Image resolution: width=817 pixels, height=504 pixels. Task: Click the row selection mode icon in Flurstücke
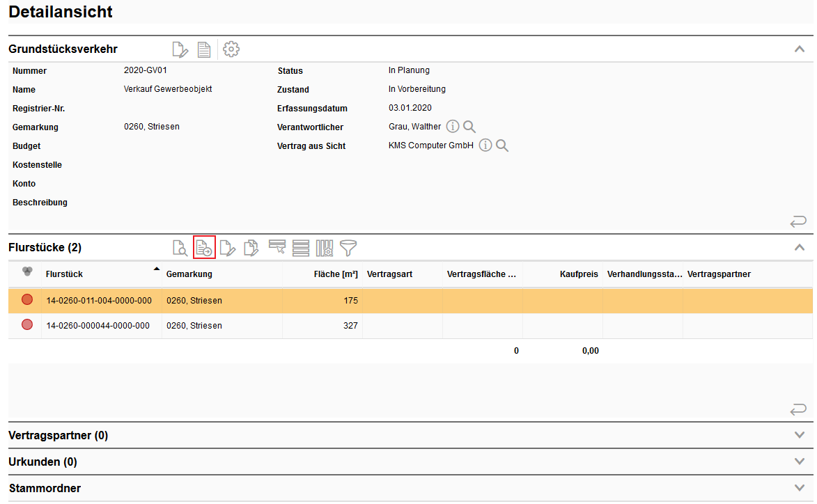(277, 248)
